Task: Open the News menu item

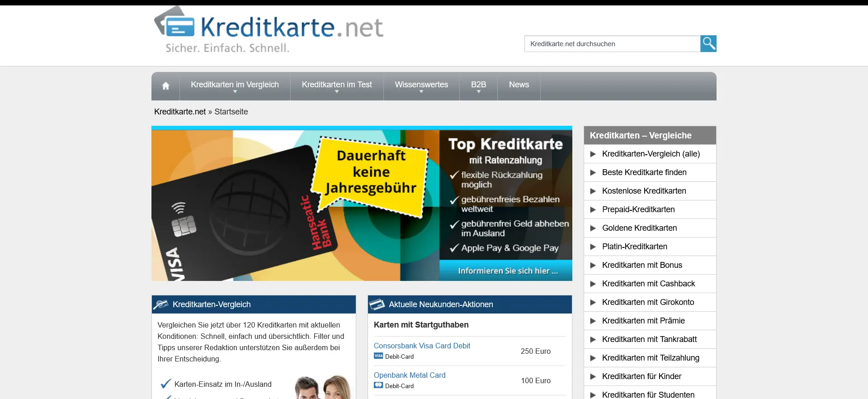Action: pyautogui.click(x=519, y=85)
